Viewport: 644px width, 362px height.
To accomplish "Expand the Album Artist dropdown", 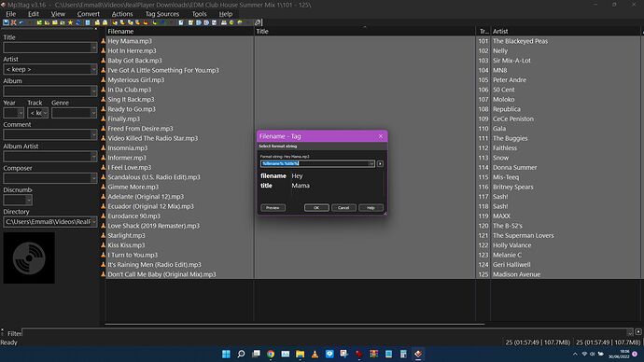I will (x=93, y=157).
